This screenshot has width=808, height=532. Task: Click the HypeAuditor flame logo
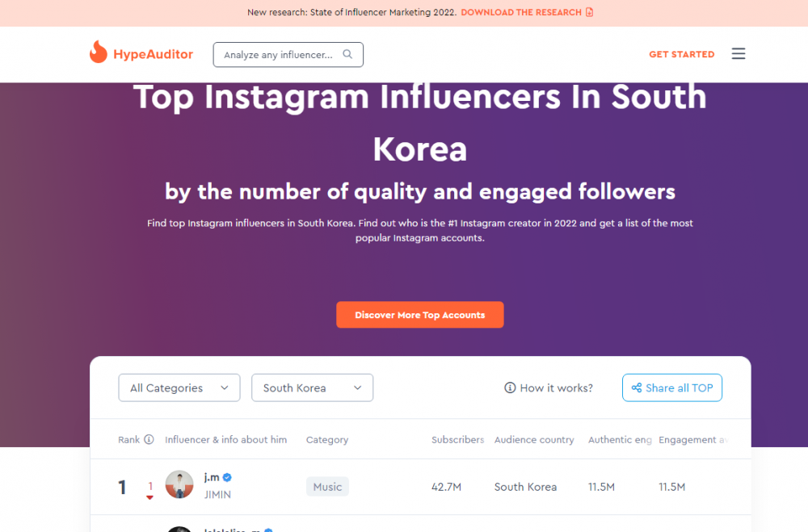point(98,52)
